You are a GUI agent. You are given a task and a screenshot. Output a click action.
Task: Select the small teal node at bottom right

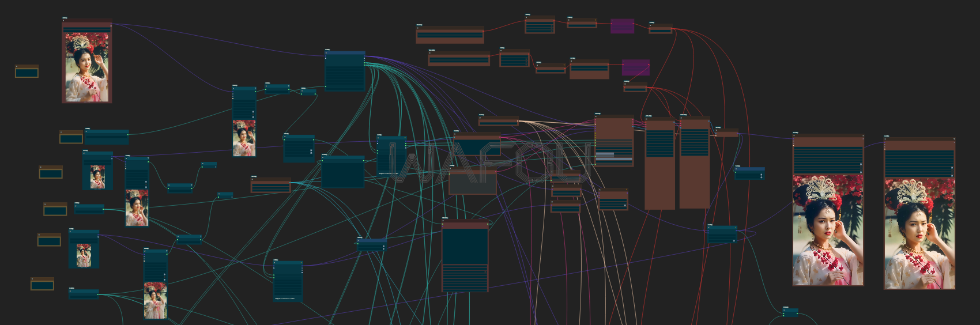point(790,312)
